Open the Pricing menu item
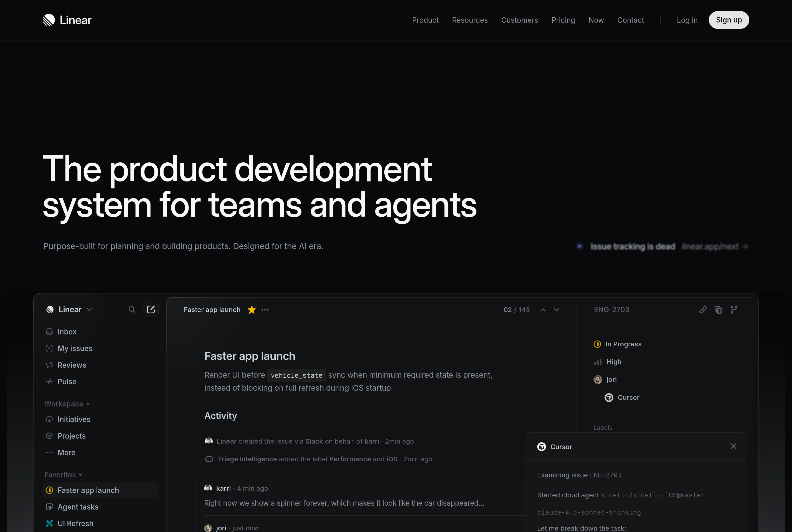Image resolution: width=792 pixels, height=532 pixels. [563, 20]
